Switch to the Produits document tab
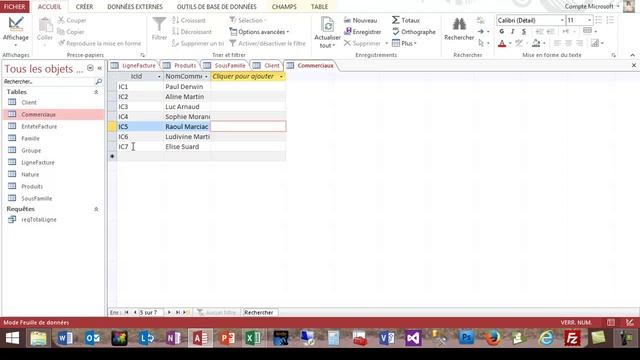The width and height of the screenshot is (640, 360). [180, 65]
